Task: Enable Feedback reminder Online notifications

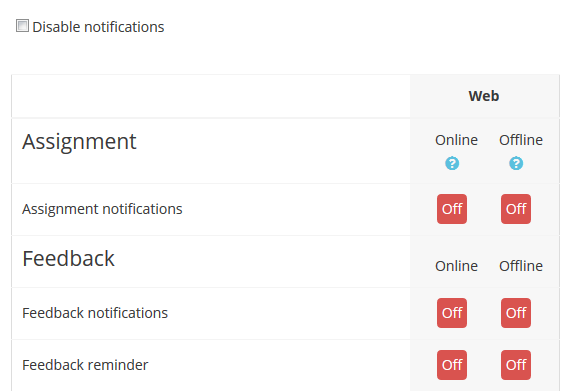Action: (452, 365)
